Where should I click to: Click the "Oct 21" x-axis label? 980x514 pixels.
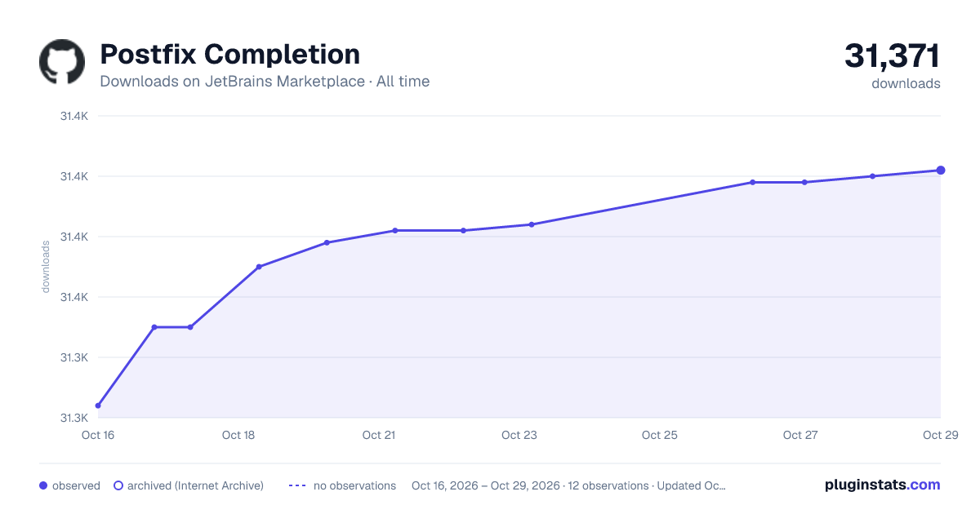click(x=379, y=435)
